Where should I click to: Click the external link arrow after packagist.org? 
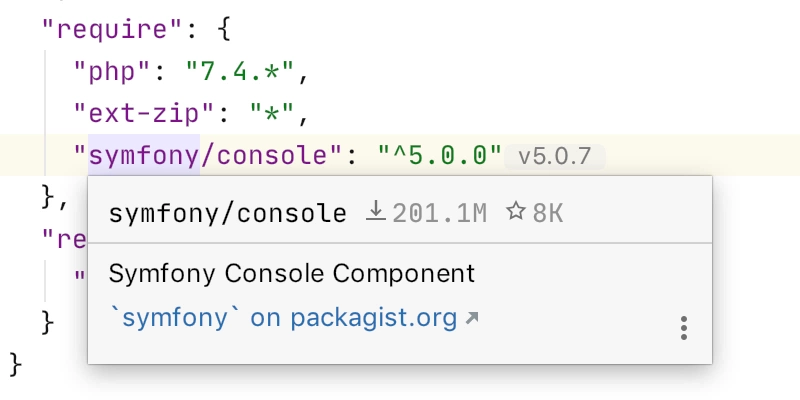point(472,318)
